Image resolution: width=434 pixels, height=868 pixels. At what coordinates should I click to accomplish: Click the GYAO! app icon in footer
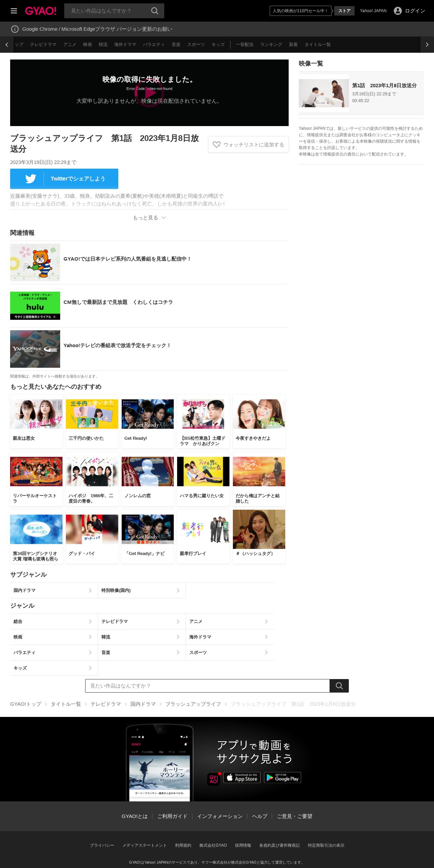click(x=214, y=779)
